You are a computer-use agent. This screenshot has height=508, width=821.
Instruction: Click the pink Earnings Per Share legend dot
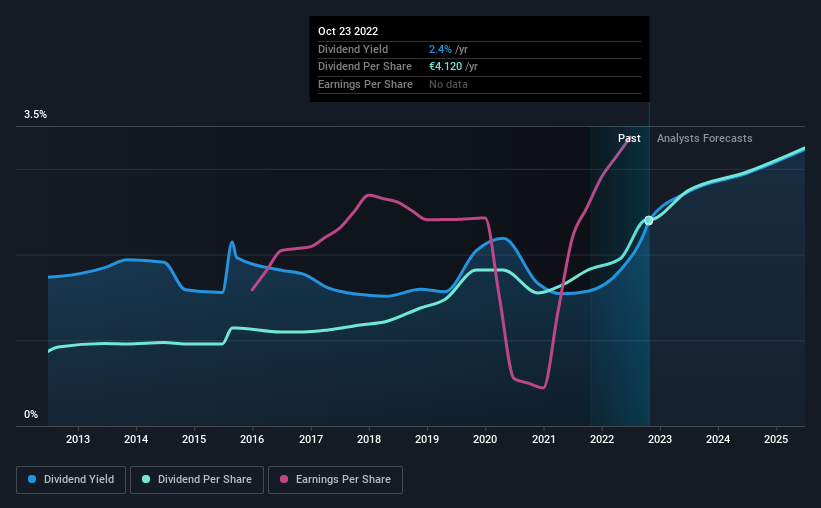click(284, 479)
